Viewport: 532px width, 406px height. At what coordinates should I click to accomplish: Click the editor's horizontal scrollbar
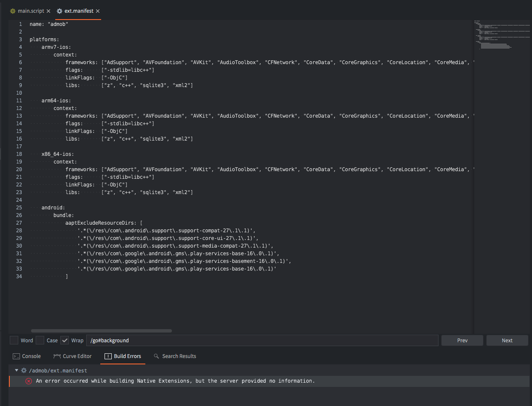[102, 331]
